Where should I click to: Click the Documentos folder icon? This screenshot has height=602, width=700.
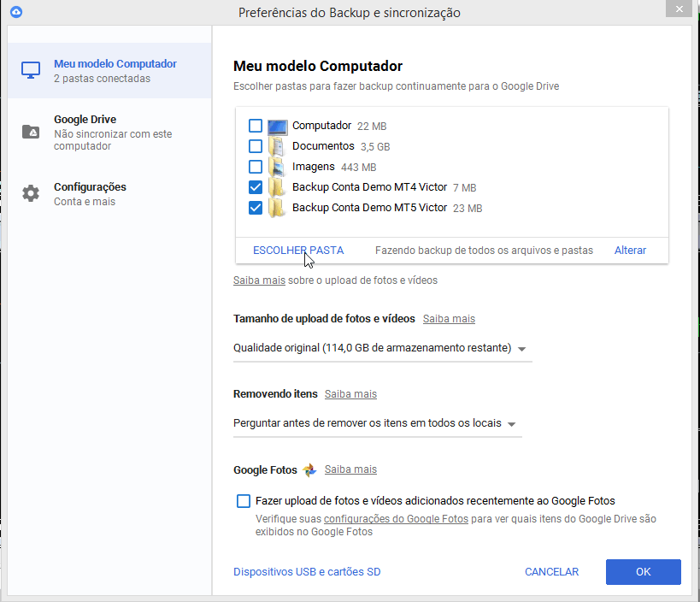(277, 146)
